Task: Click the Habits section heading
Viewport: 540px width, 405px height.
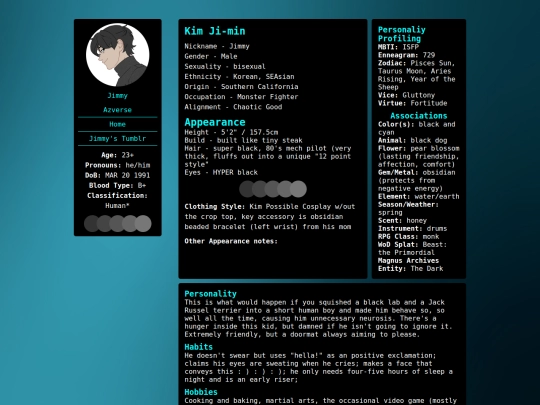Action: click(198, 347)
